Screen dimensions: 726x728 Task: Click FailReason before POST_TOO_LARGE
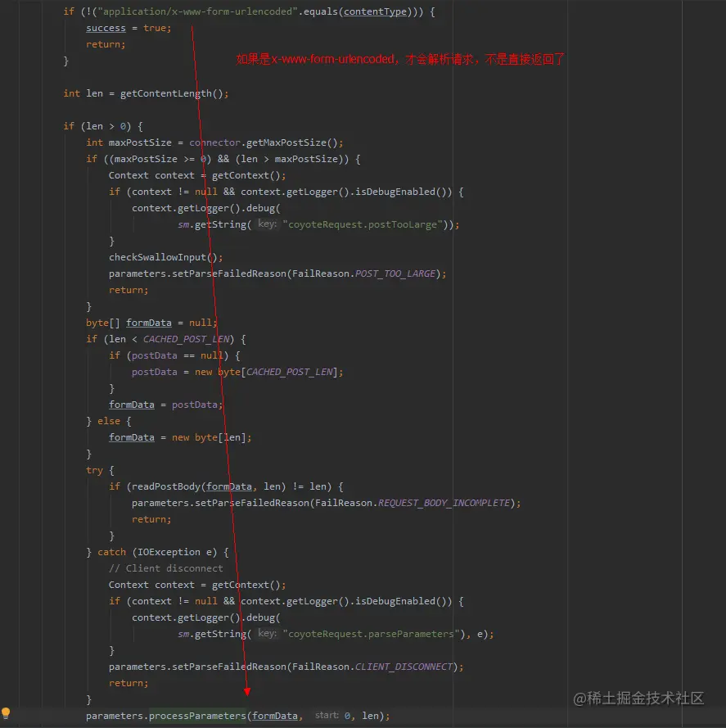pyautogui.click(x=320, y=274)
